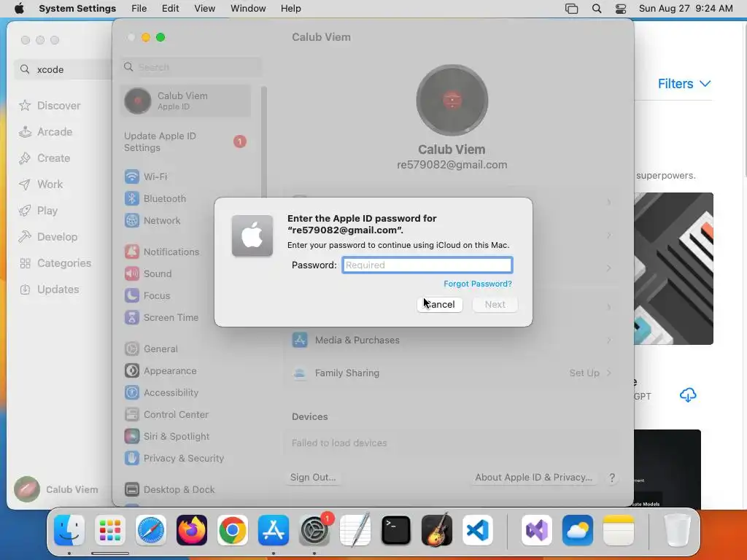Open the Siri & Spotlight settings icon

tap(132, 437)
